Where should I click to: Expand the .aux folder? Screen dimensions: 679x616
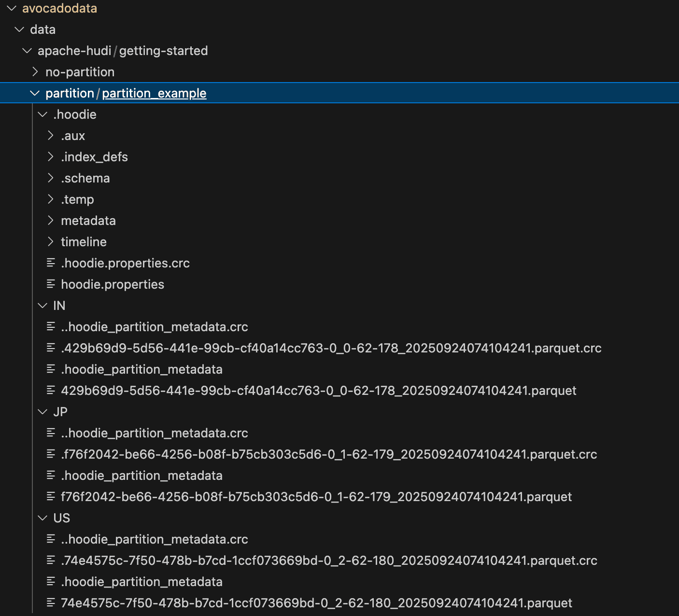click(51, 135)
